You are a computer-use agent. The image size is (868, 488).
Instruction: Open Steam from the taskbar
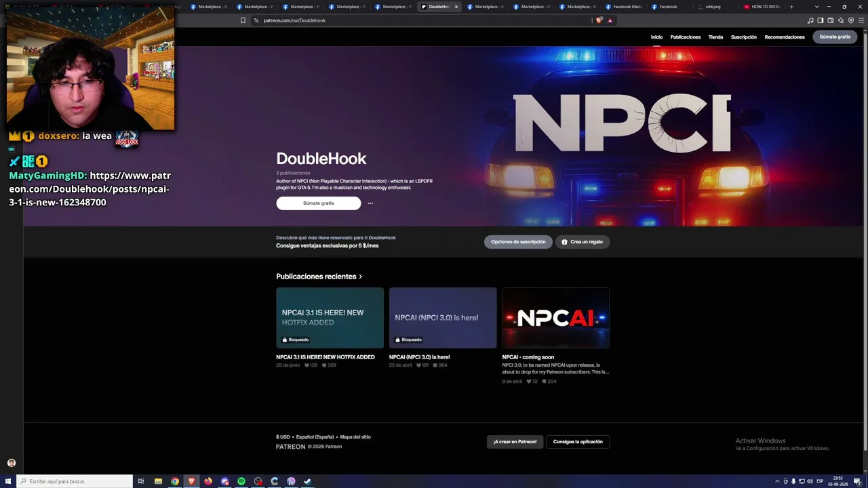click(x=308, y=481)
